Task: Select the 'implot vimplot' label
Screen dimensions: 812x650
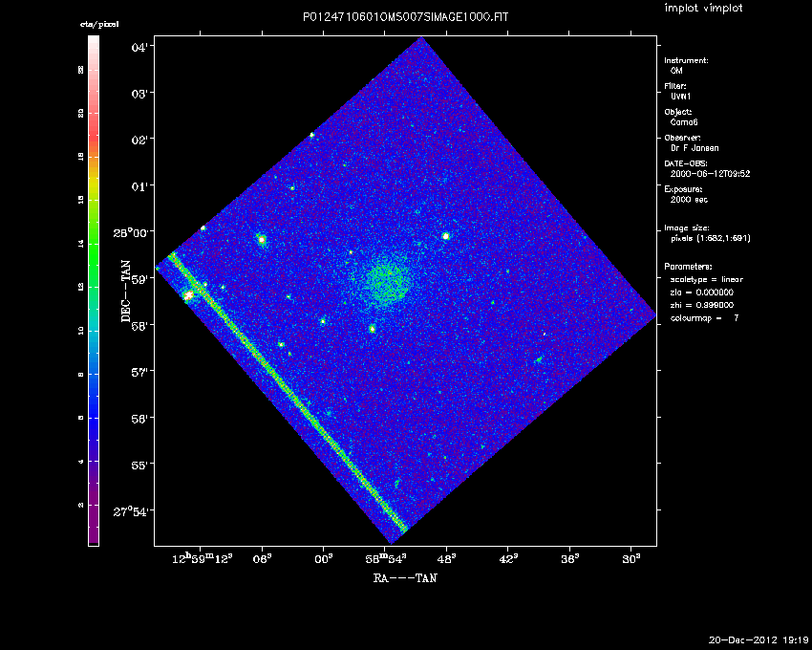Action: [x=703, y=8]
